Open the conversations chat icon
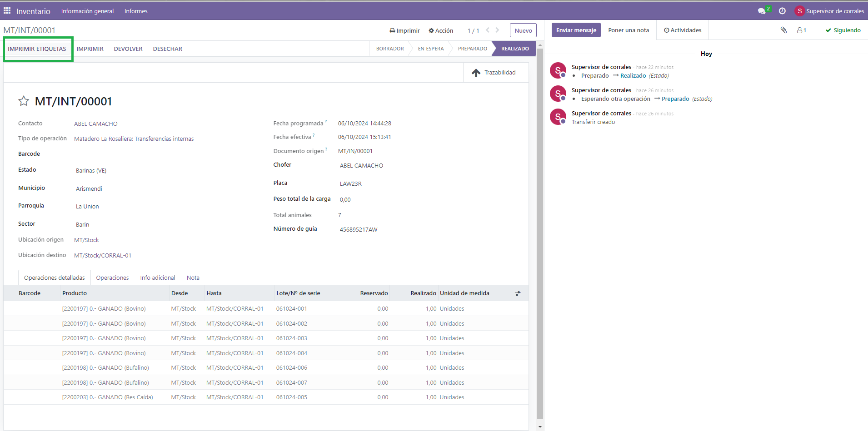The height and width of the screenshot is (431, 868). tap(762, 11)
